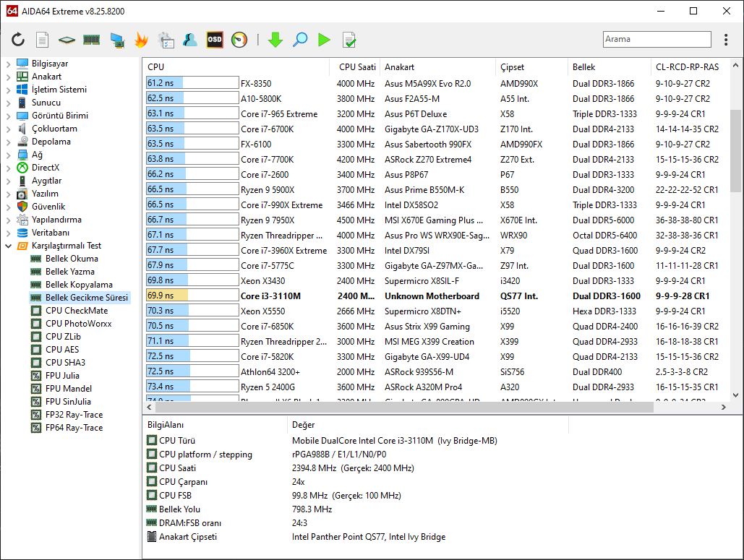Open the CPU AES benchmark

(62, 350)
